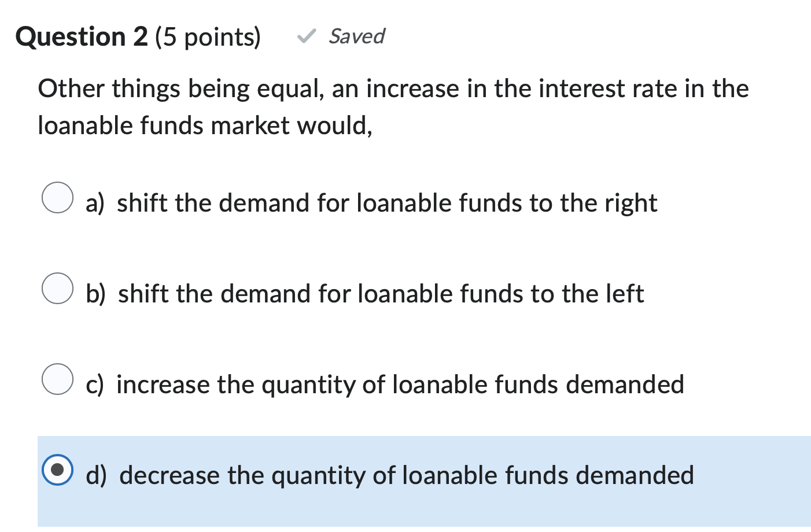Click the '(5 points)' label text
811x532 pixels.
[208, 37]
